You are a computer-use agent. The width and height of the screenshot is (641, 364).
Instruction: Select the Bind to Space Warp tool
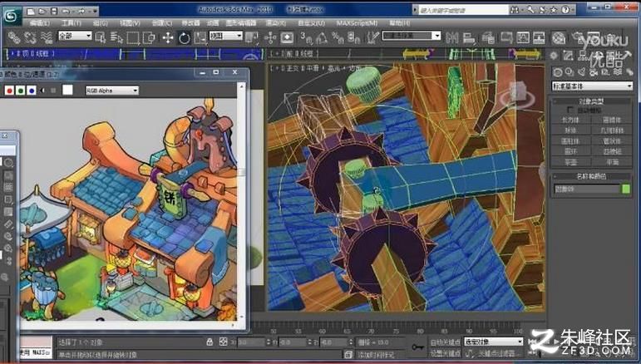[47, 37]
